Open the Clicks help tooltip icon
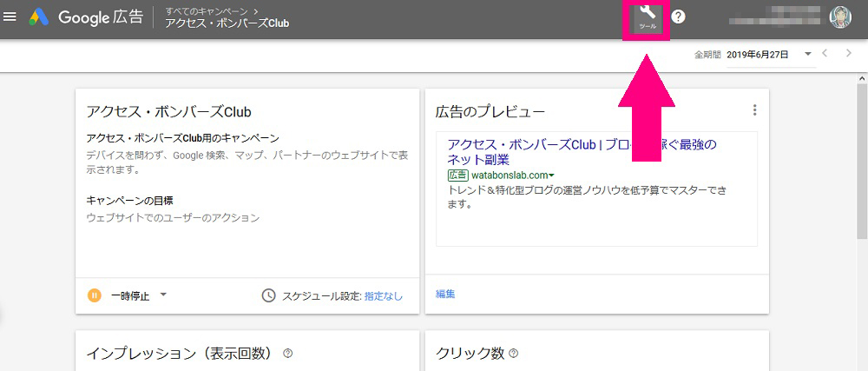This screenshot has width=868, height=371. pyautogui.click(x=513, y=354)
